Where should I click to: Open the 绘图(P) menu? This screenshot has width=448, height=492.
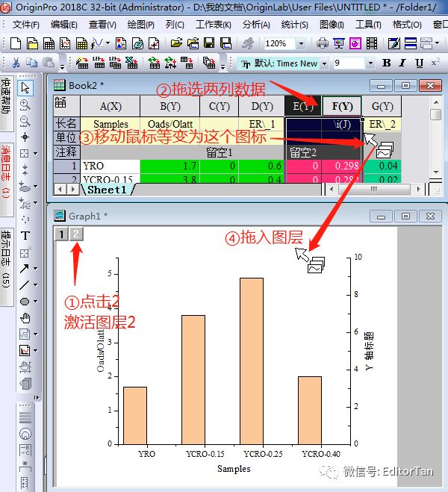pyautogui.click(x=141, y=25)
